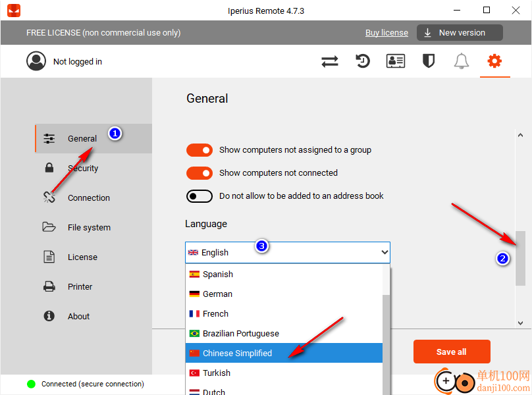Viewport: 532px width, 395px height.
Task: Select Turkish from the language list
Action: pyautogui.click(x=284, y=373)
